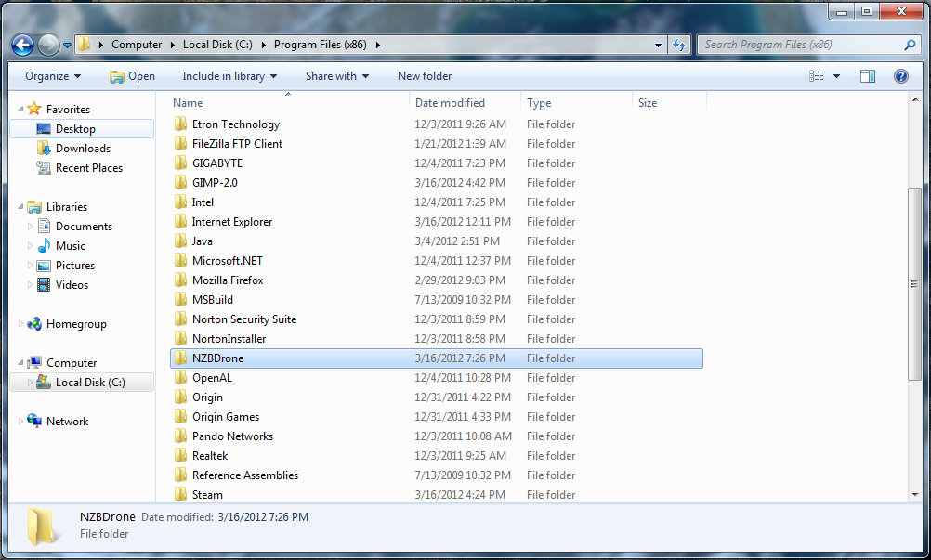Expand the Documents library node
This screenshot has width=931, height=560.
[x=31, y=226]
